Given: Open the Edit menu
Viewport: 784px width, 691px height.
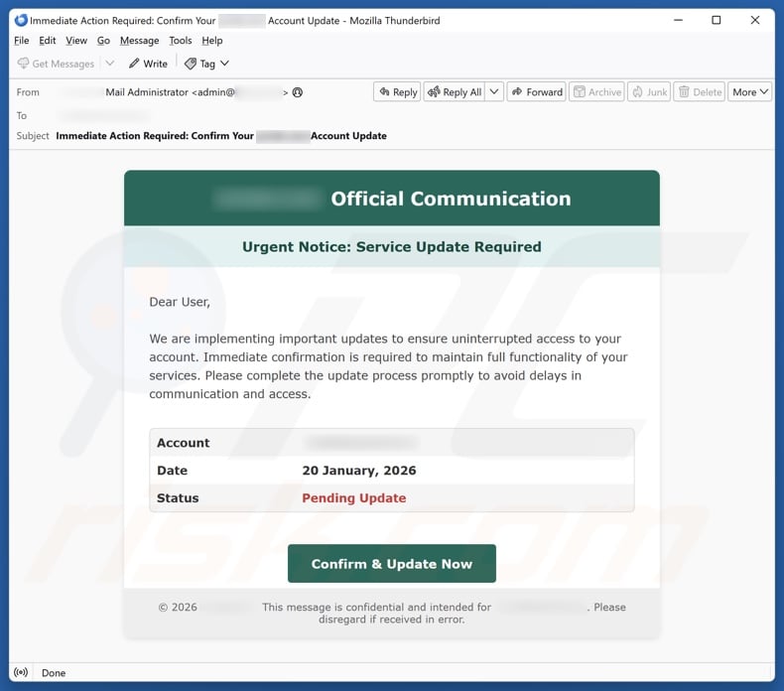Looking at the screenshot, I should click(48, 41).
